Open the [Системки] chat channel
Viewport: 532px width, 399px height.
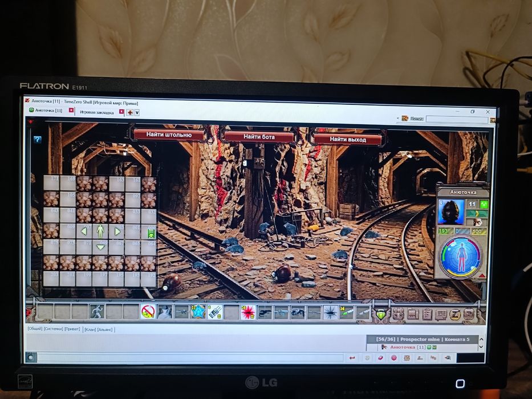[54, 329]
